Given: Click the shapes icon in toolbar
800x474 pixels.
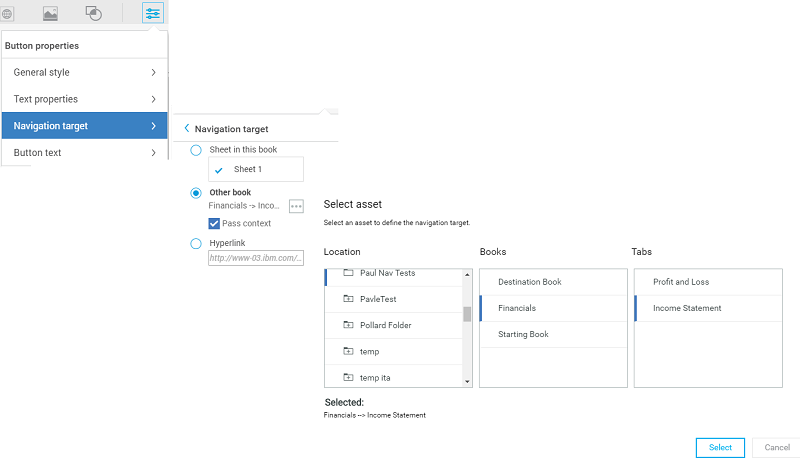Looking at the screenshot, I should point(93,13).
